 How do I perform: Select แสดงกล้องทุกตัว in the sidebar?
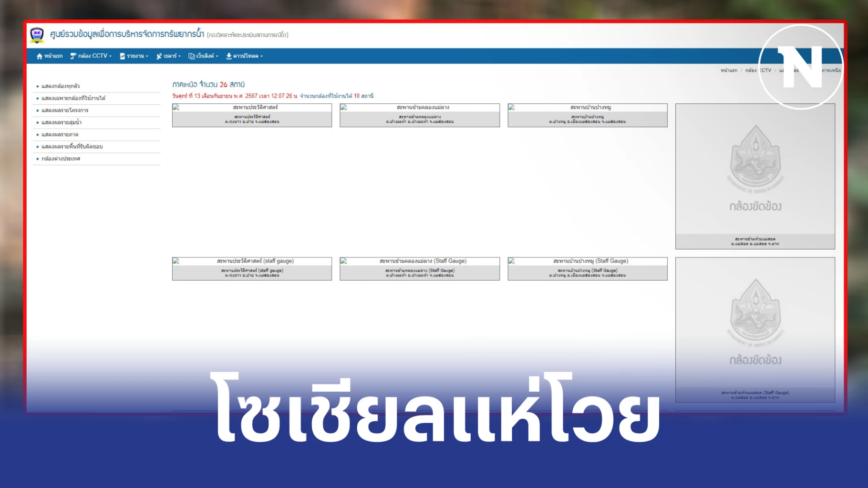(x=61, y=86)
